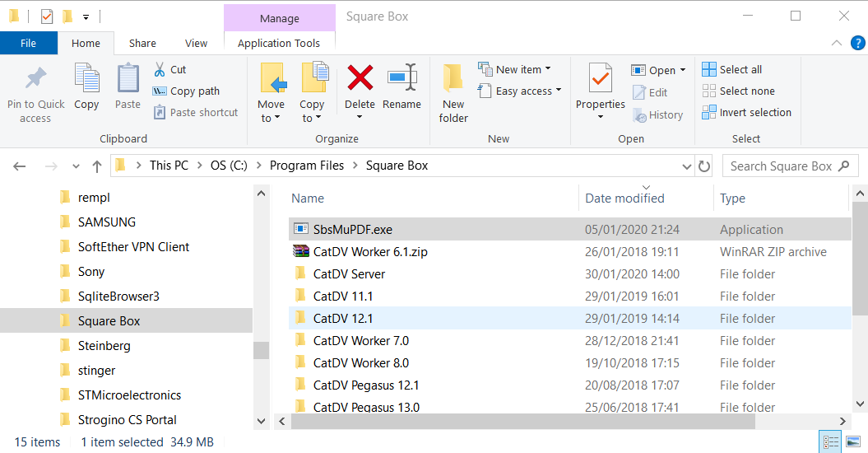Click in Search Square Box field
Viewport: 868px width, 453px height.
coord(781,166)
